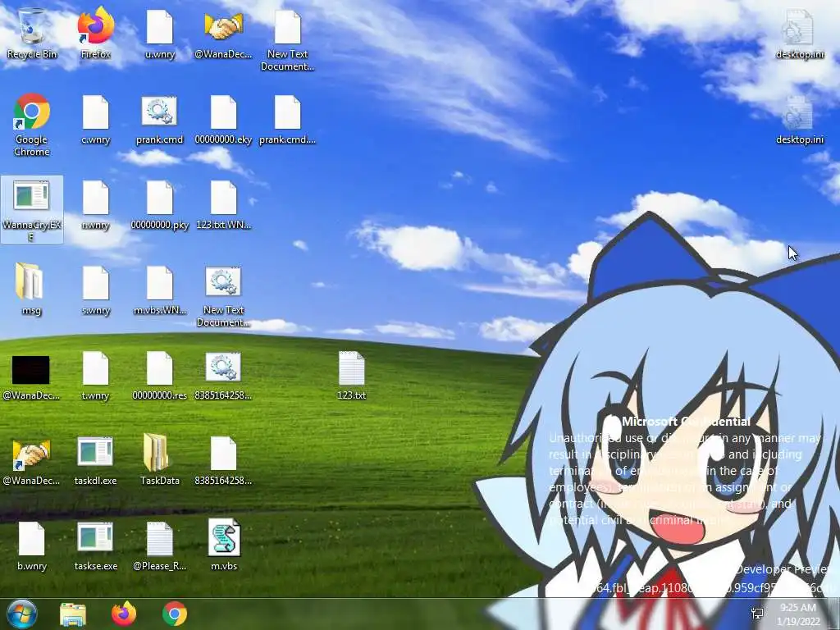The image size is (840, 630).
Task: Select the s.wnry file icon
Action: tap(95, 290)
